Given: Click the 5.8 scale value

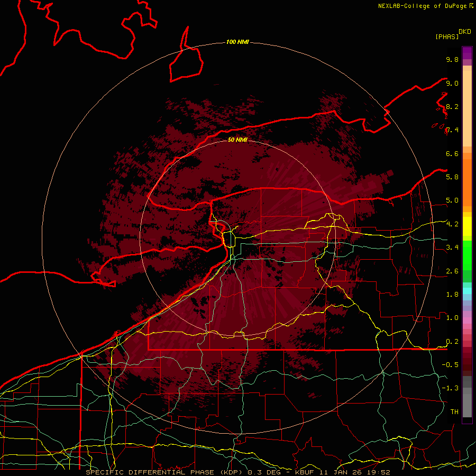Looking at the screenshot, I should coord(452,177).
